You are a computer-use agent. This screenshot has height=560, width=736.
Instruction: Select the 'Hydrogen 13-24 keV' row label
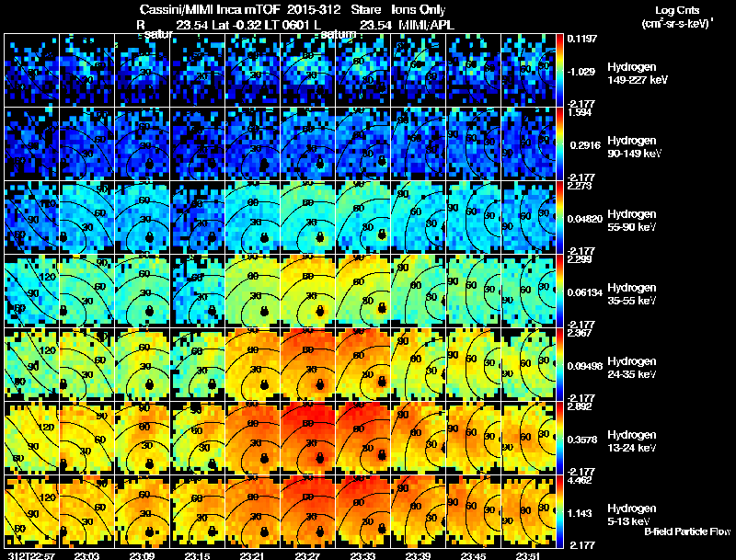(632, 441)
